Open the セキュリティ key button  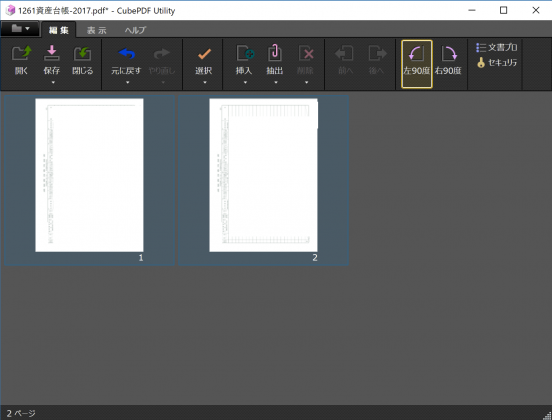(497, 63)
